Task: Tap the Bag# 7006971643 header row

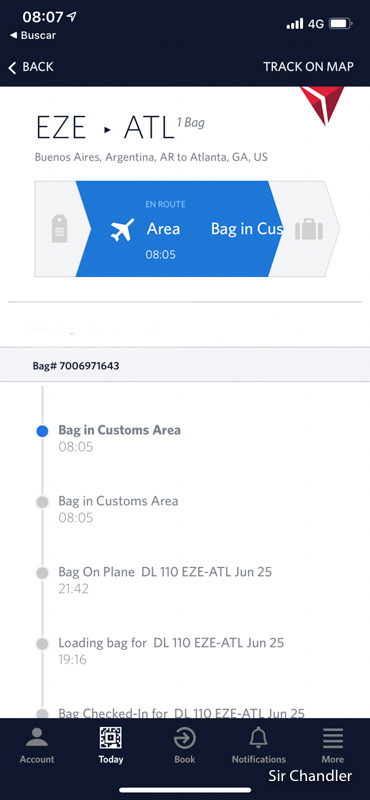Action: tap(185, 365)
